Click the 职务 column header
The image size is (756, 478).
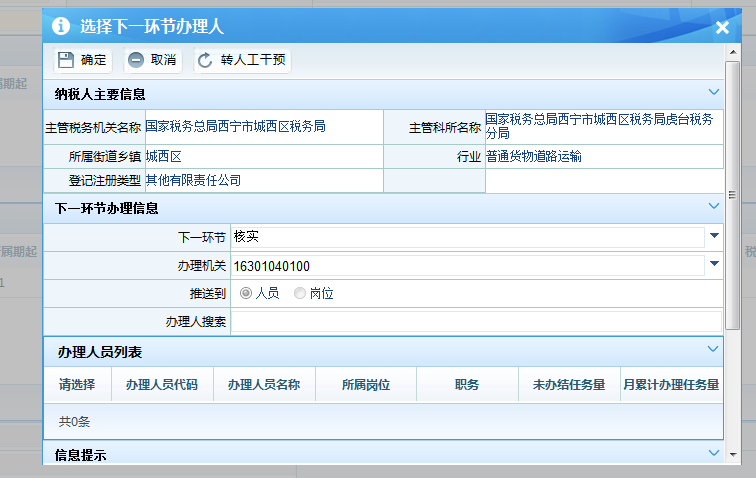coord(467,384)
